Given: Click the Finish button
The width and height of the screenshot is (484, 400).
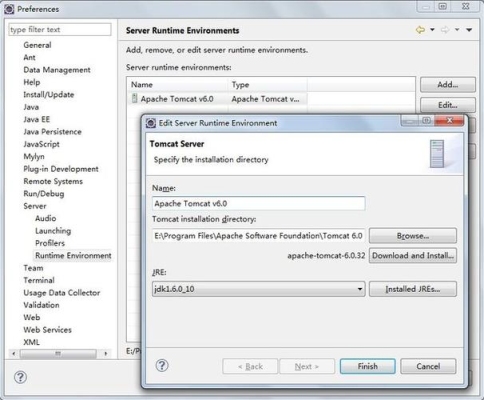Looking at the screenshot, I should coord(368,366).
